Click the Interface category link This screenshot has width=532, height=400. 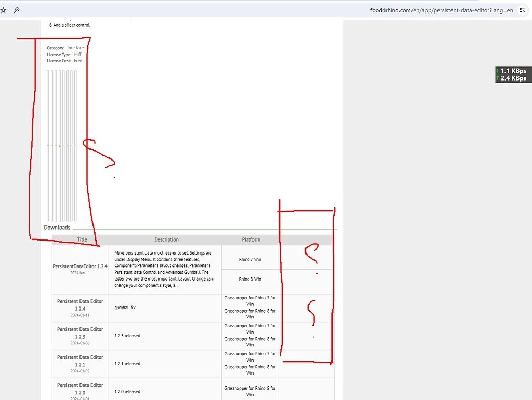click(x=75, y=47)
